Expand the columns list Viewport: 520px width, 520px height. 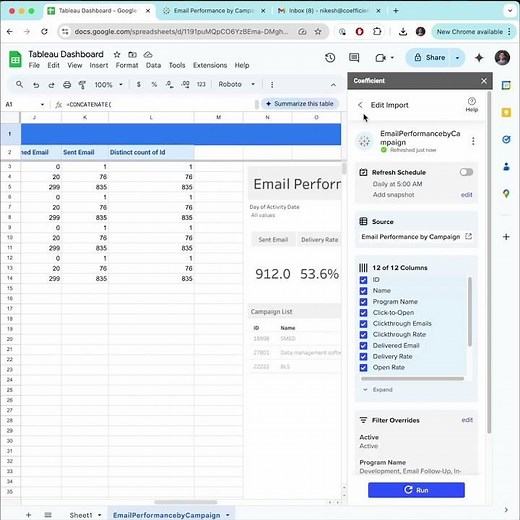pyautogui.click(x=378, y=390)
